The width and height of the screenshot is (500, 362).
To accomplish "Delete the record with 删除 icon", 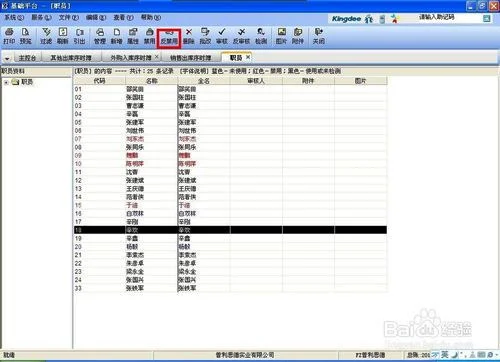I will (189, 36).
